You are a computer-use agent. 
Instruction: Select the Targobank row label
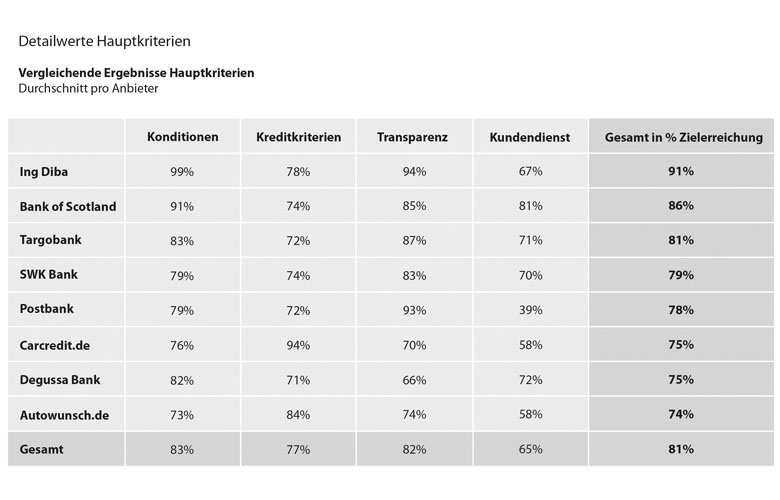pos(50,240)
